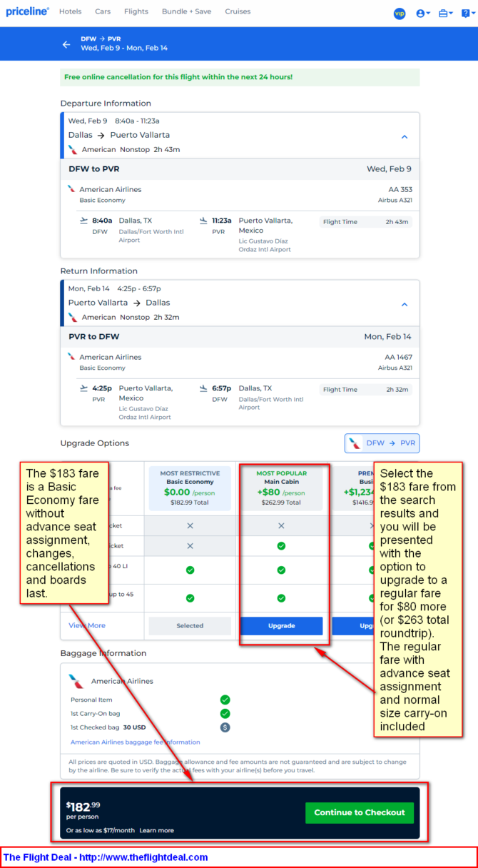
Task: Click American Airlines logo in return summary
Action: (73, 317)
